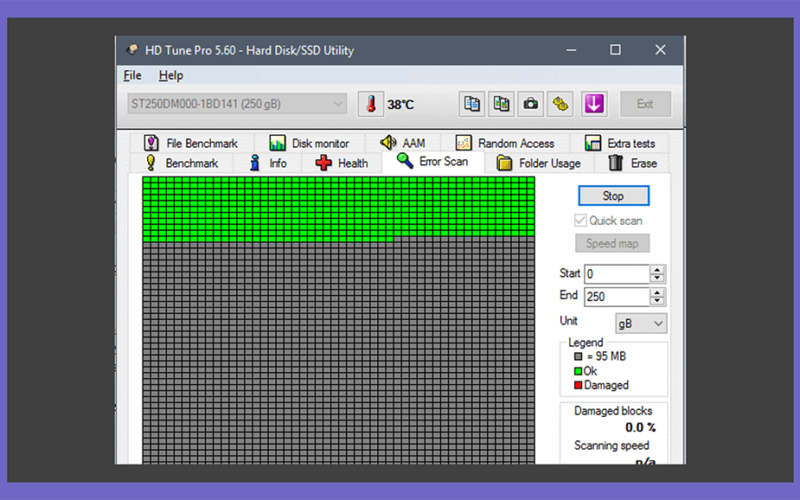Switch to the Health tab
Screen dimensions: 800x500
(x=341, y=163)
